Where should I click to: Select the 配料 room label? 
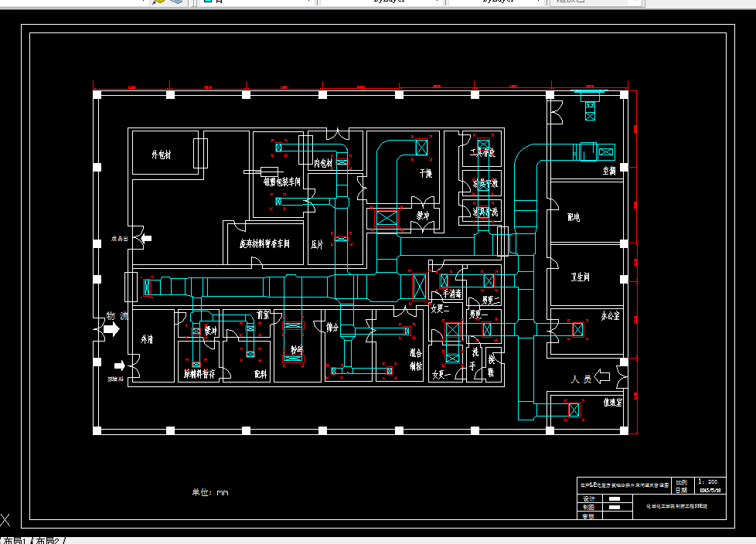coord(261,374)
